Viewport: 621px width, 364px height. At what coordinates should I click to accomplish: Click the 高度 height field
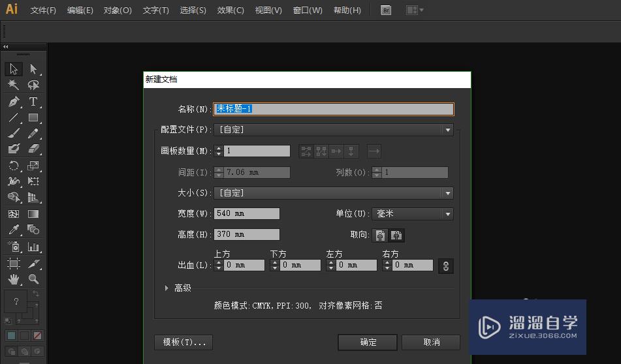(x=246, y=234)
